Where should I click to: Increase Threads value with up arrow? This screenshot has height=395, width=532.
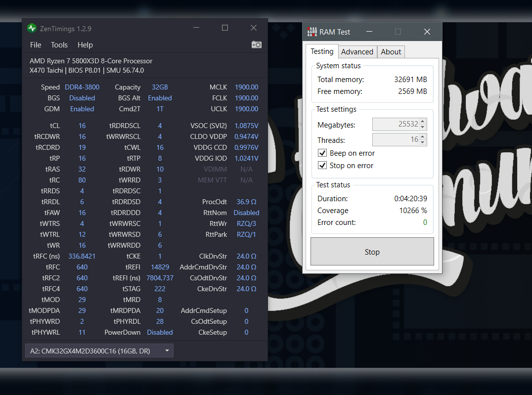[422, 137]
